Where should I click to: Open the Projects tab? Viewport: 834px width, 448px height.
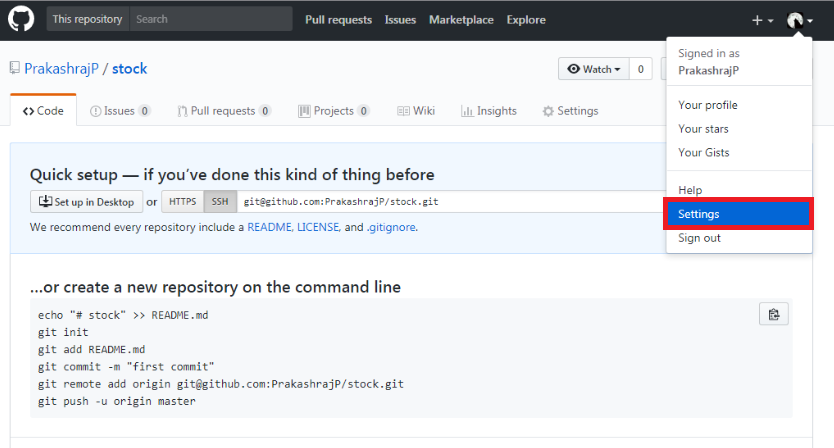click(x=334, y=111)
